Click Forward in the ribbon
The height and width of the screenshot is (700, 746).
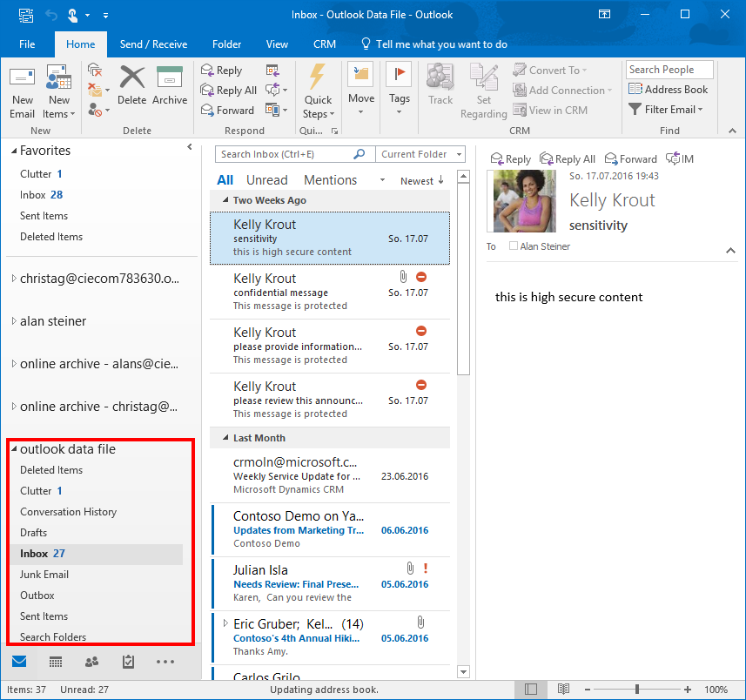pos(227,111)
